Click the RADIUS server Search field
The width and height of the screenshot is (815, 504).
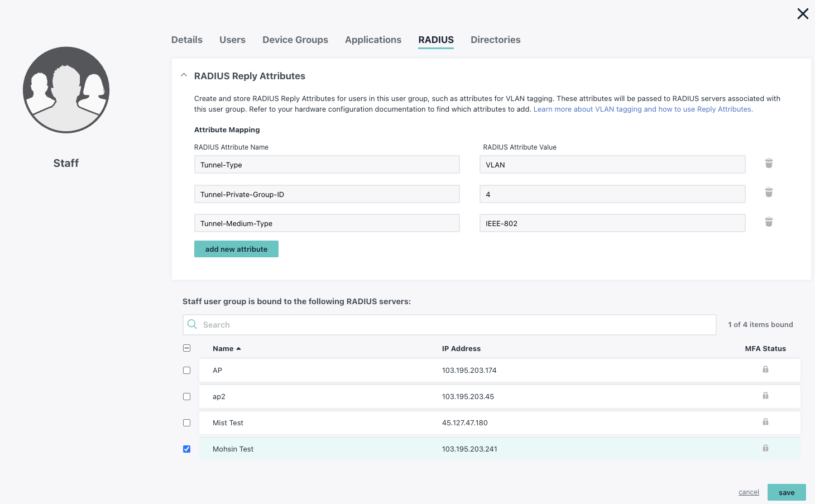coord(449,325)
